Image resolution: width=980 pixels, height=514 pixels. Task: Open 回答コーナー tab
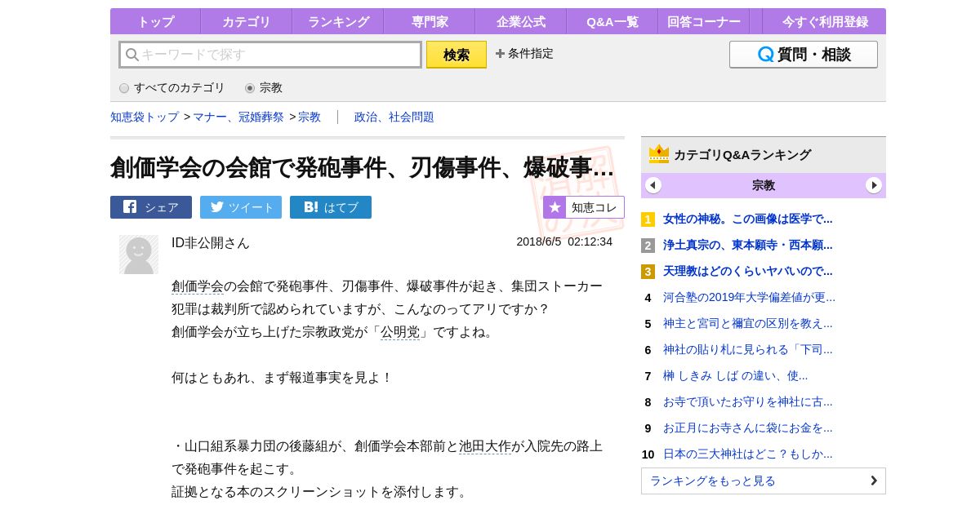pyautogui.click(x=703, y=22)
